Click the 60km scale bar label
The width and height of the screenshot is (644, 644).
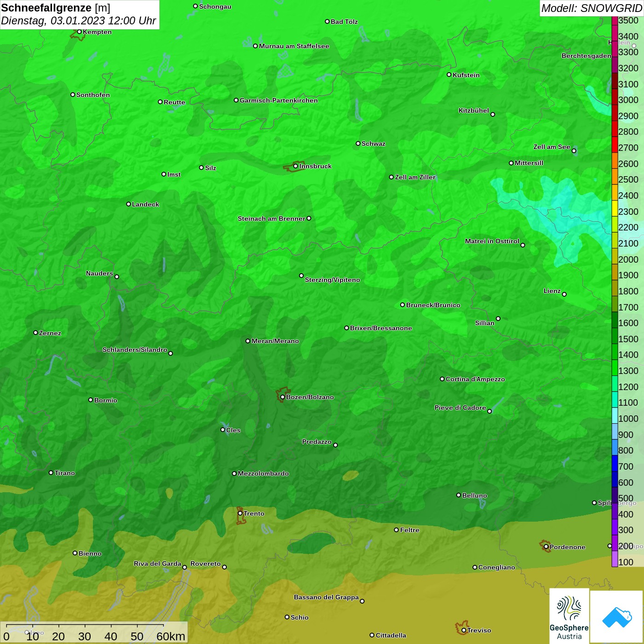click(171, 636)
